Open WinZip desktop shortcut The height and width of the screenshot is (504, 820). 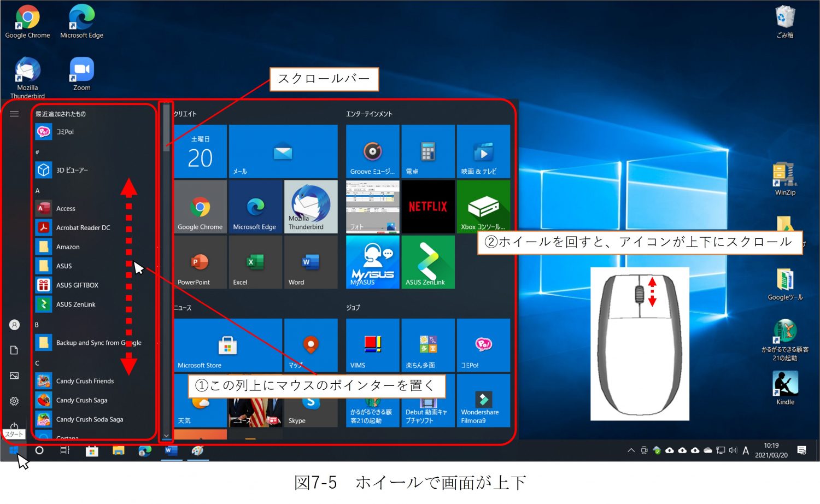pyautogui.click(x=785, y=179)
